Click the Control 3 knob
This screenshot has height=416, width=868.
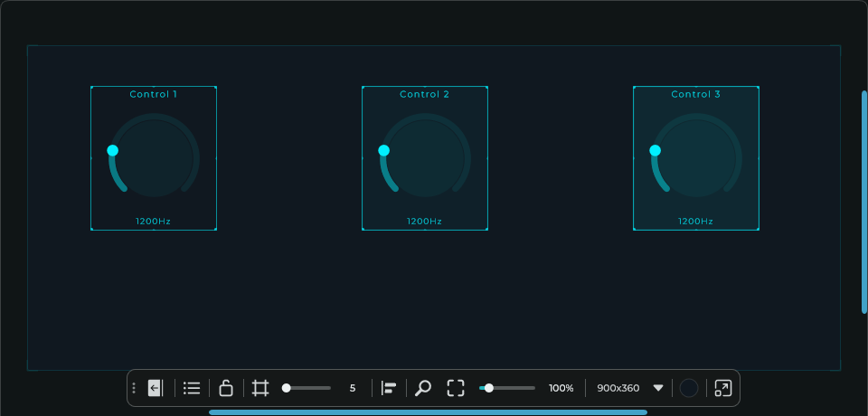point(697,158)
